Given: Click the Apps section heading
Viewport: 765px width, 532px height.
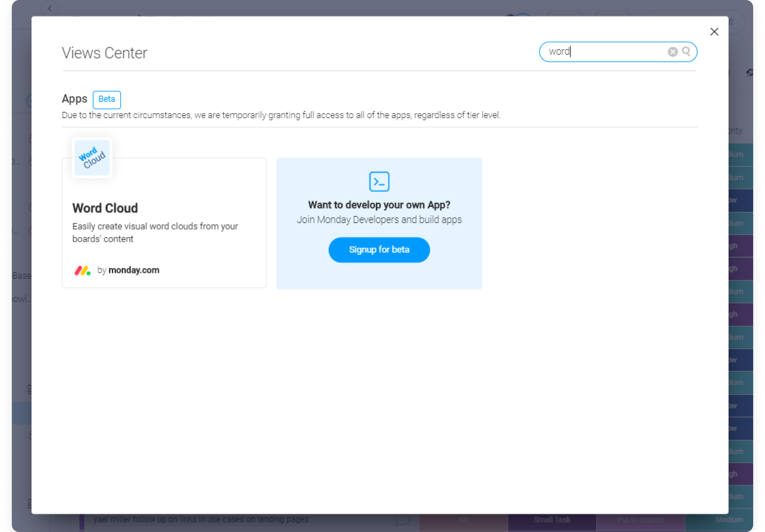Looking at the screenshot, I should (x=74, y=99).
